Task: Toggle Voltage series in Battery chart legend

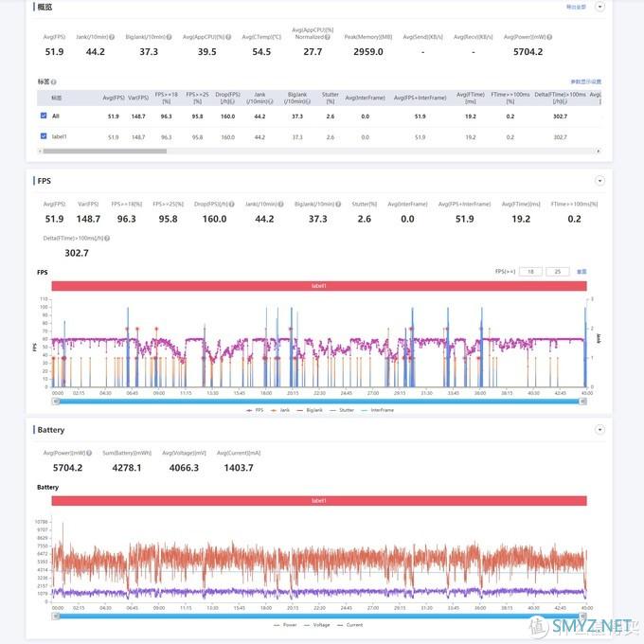Action: pyautogui.click(x=317, y=625)
